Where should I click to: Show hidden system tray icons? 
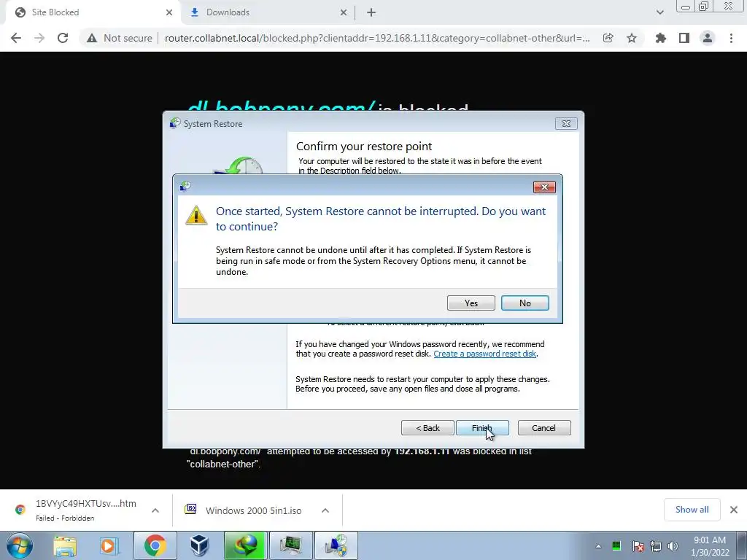tap(598, 546)
